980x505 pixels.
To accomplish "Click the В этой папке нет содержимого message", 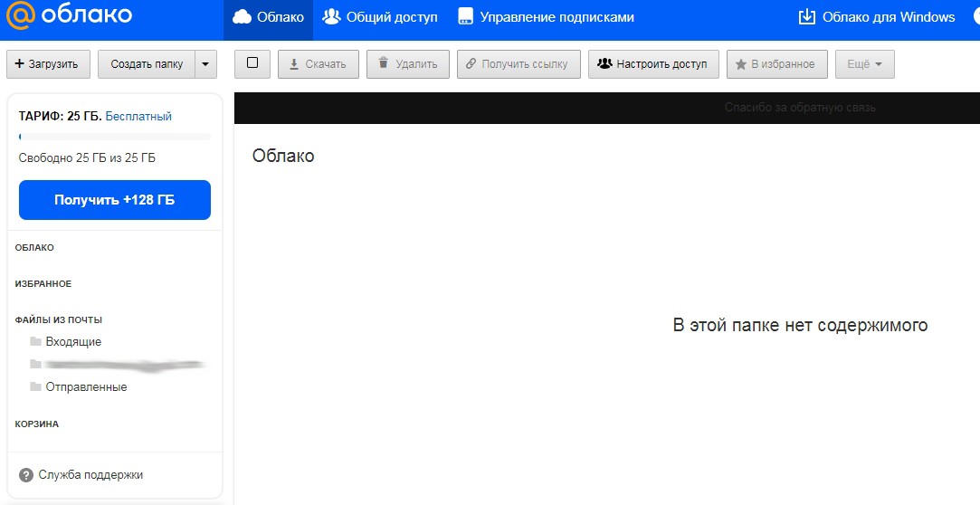I will pos(800,326).
